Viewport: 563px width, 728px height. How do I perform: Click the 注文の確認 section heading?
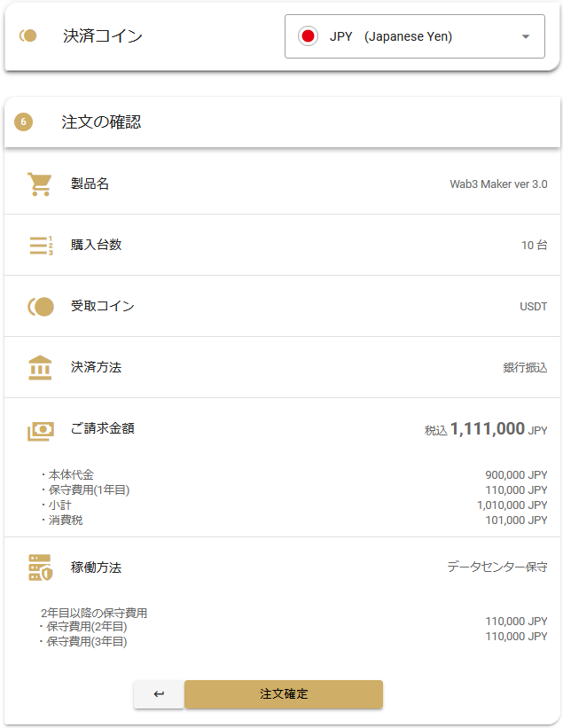tap(101, 122)
